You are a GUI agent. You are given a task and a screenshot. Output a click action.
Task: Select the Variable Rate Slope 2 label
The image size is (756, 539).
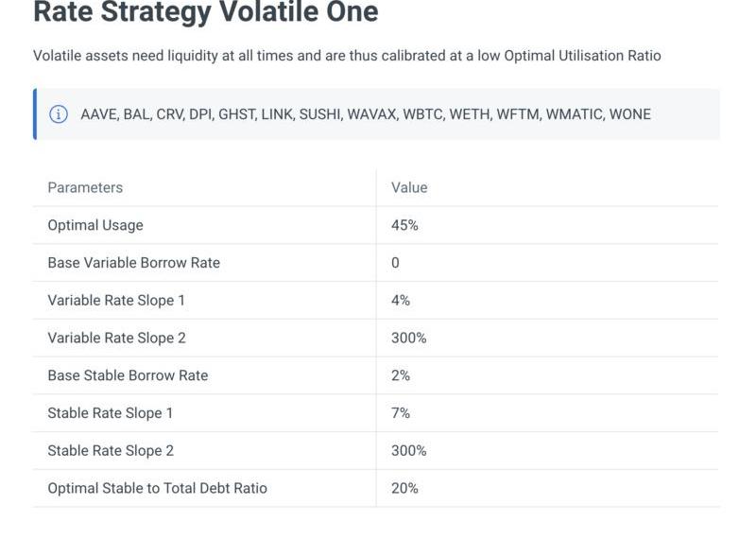click(x=116, y=339)
